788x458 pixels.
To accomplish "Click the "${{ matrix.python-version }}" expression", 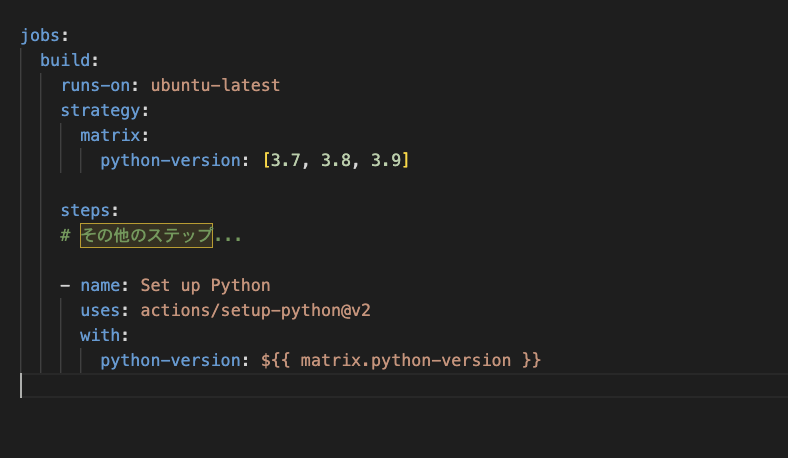I will 400,360.
